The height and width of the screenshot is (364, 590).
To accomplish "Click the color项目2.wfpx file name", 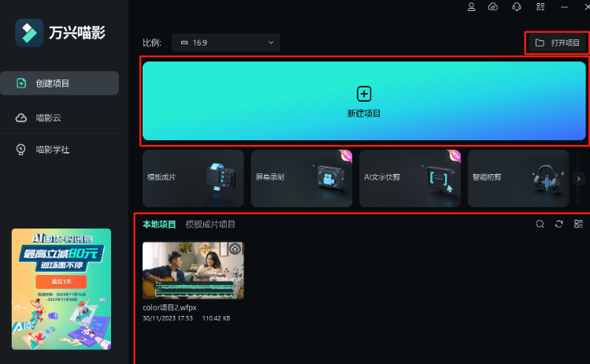I will 169,307.
